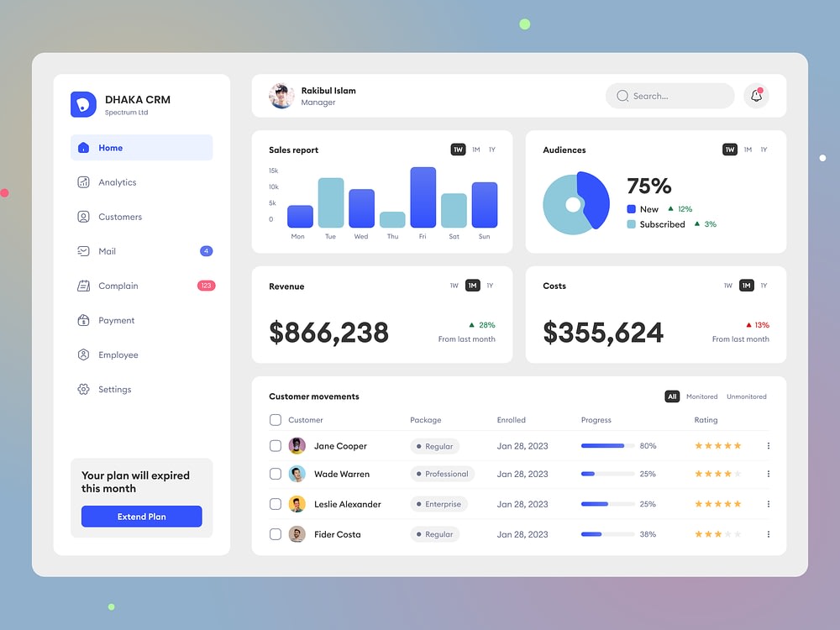Click the Settings gear icon
Viewport: 840px width, 630px height.
point(83,389)
